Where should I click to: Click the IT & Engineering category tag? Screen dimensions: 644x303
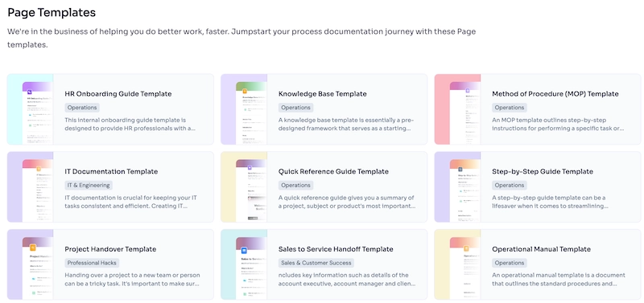[89, 186]
